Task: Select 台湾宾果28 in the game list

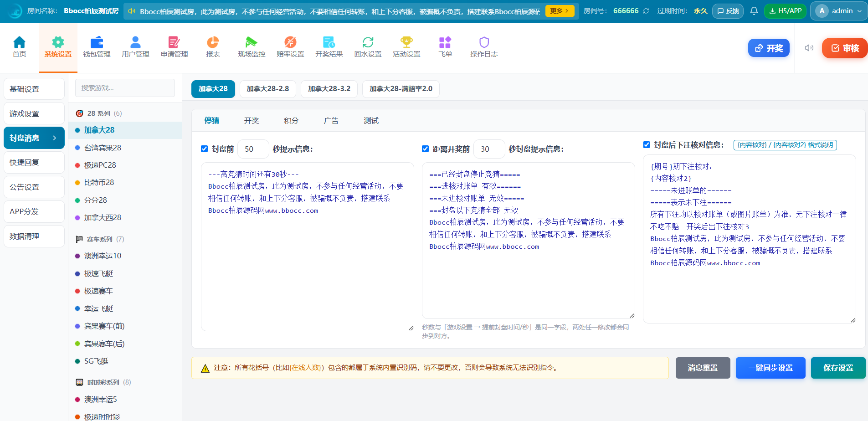Action: pyautogui.click(x=125, y=148)
